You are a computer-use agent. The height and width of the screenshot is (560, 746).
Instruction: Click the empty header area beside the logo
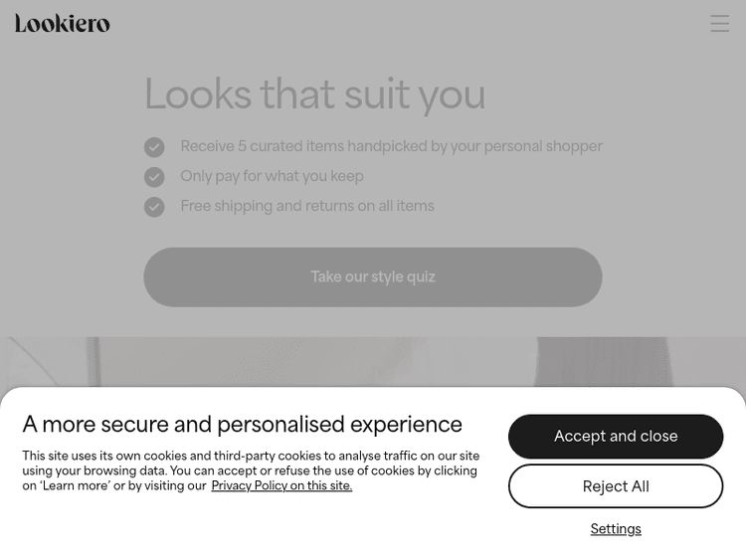(398, 23)
